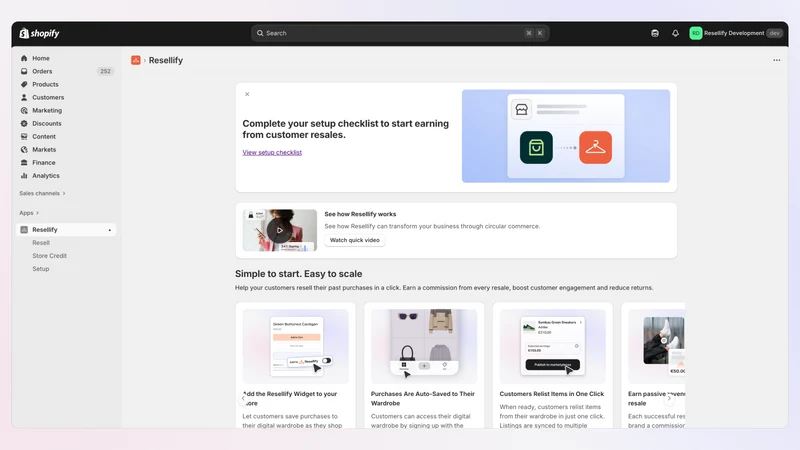Select the Finance bank icon
800x450 pixels.
[24, 162]
